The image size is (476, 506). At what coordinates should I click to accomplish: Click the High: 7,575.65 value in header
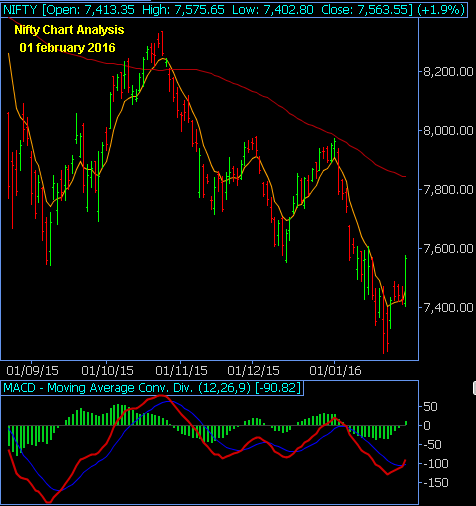coord(183,10)
